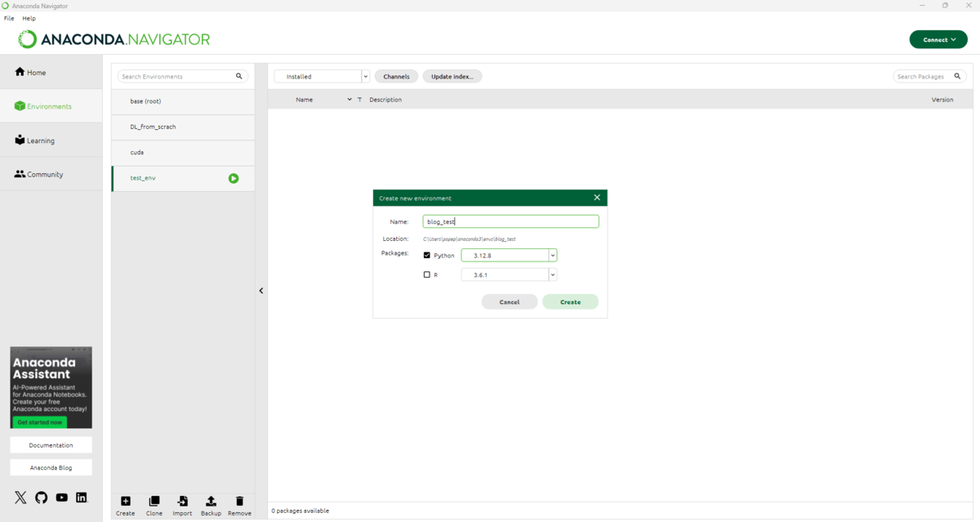Screen dimensions: 980x522
Task: Click the Cancel button in dialog
Action: (x=510, y=301)
